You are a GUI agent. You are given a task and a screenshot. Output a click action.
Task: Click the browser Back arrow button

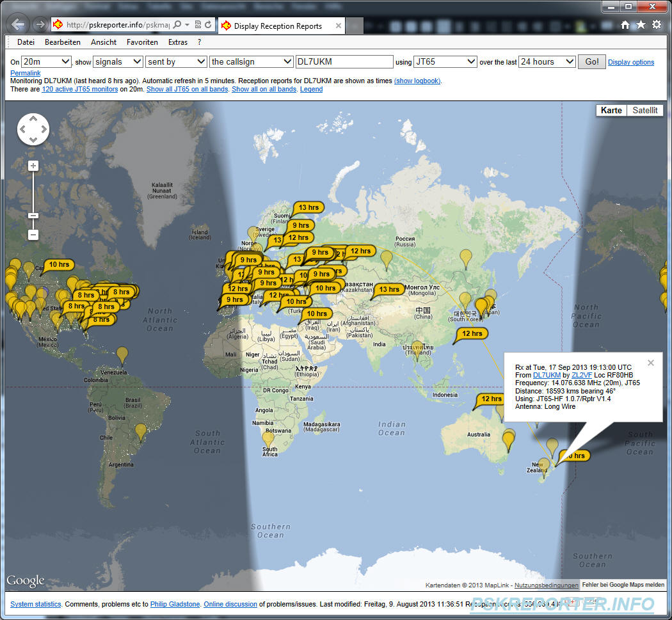[17, 24]
